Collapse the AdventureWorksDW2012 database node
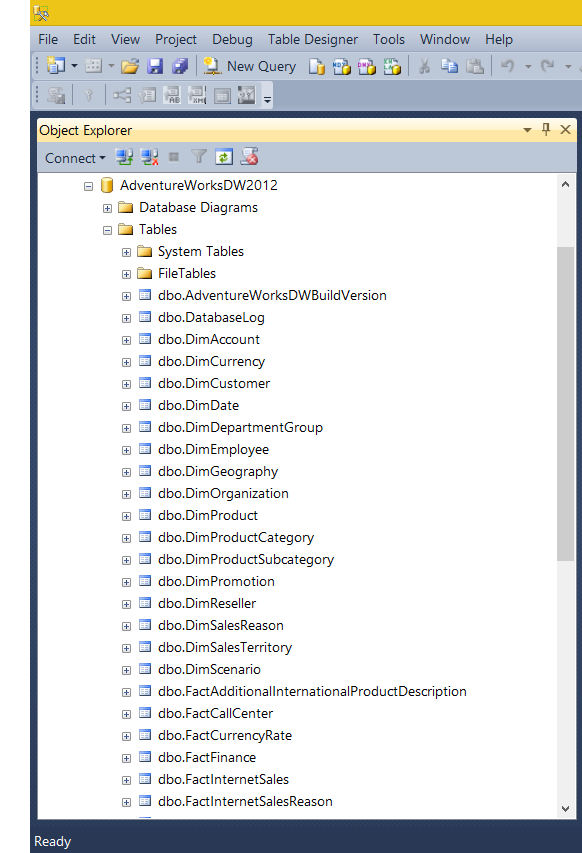Viewport: 582px width, 853px height. [89, 186]
